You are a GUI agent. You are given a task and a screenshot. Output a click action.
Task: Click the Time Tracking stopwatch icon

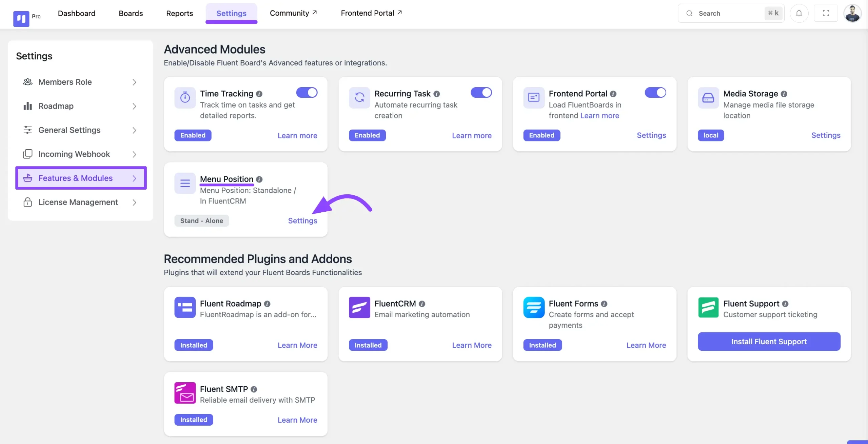coord(185,98)
